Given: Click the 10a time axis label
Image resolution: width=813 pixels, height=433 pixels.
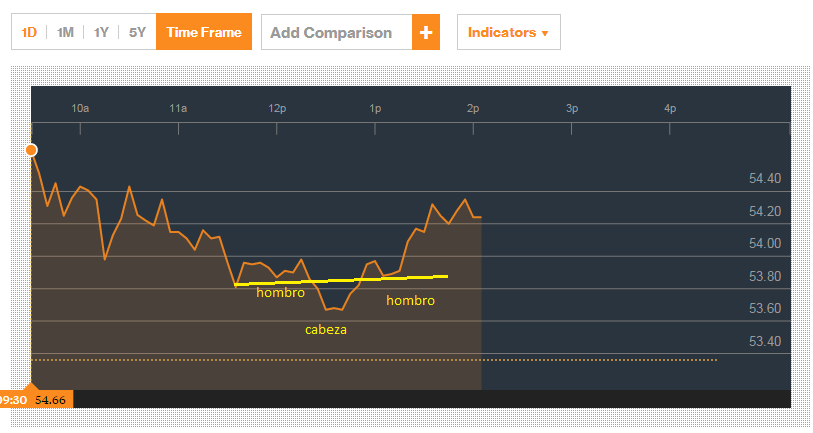Looking at the screenshot, I should 80,108.
